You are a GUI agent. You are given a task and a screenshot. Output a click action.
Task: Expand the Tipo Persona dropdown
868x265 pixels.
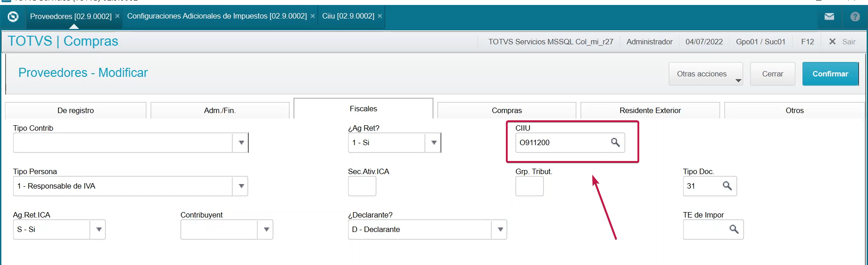241,186
